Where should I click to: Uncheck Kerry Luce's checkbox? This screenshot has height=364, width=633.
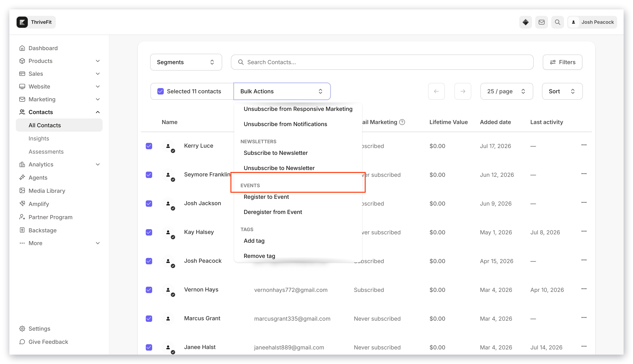point(149,146)
